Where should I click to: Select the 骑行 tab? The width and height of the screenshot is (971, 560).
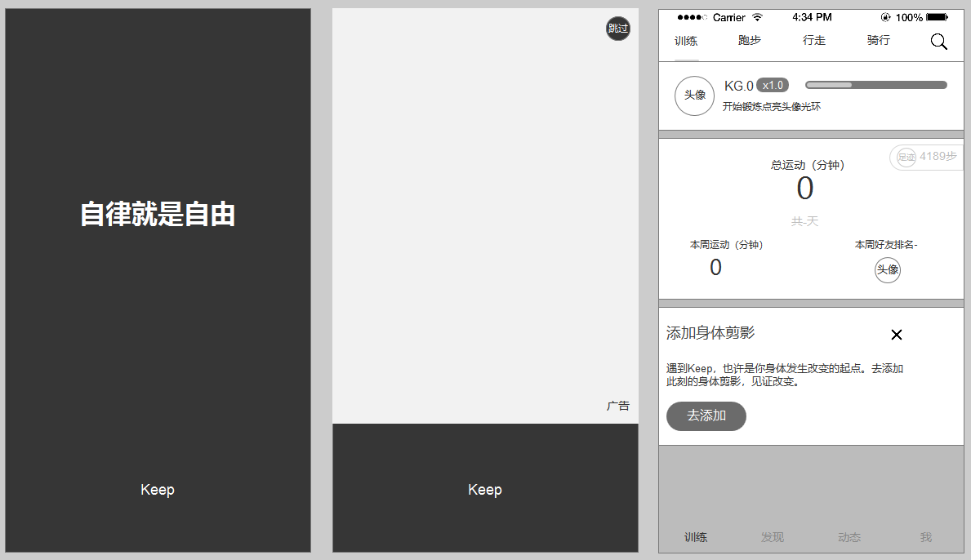tap(878, 41)
